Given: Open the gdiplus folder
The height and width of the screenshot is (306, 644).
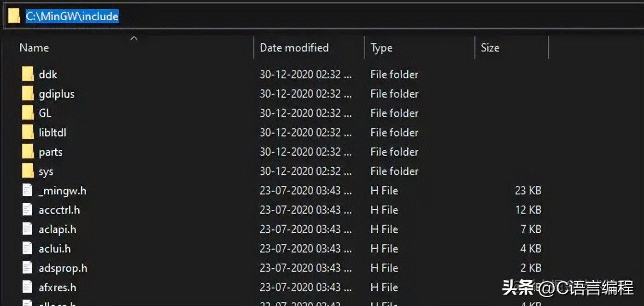Looking at the screenshot, I should point(56,94).
